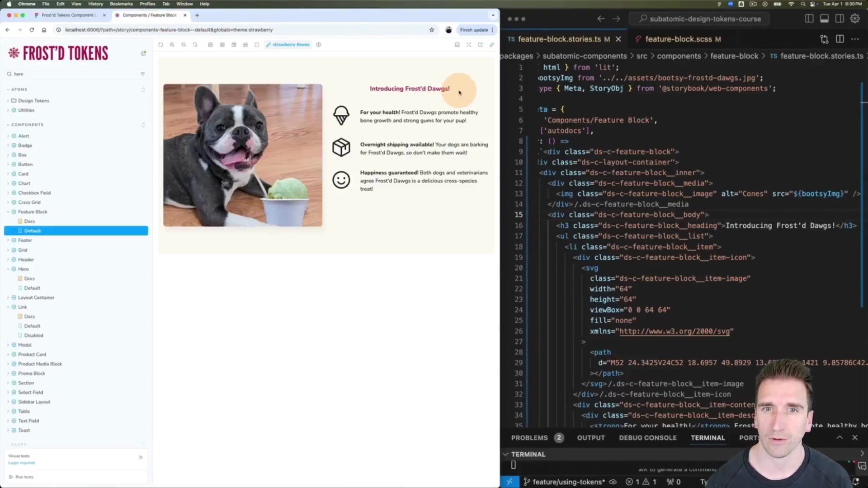Screen dimensions: 868x488
Task: Switch to the DEBUG CONSOLE panel tab
Action: pos(648,438)
